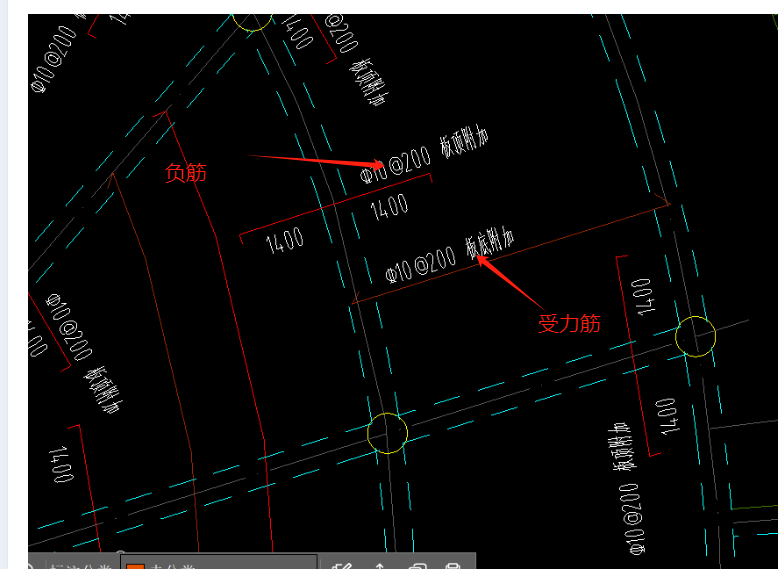Click the yellow column circle on the right axis
The image size is (784, 569).
(696, 336)
